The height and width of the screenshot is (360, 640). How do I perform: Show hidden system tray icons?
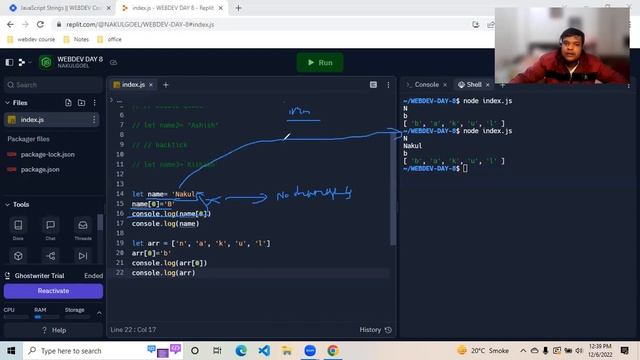coord(523,351)
